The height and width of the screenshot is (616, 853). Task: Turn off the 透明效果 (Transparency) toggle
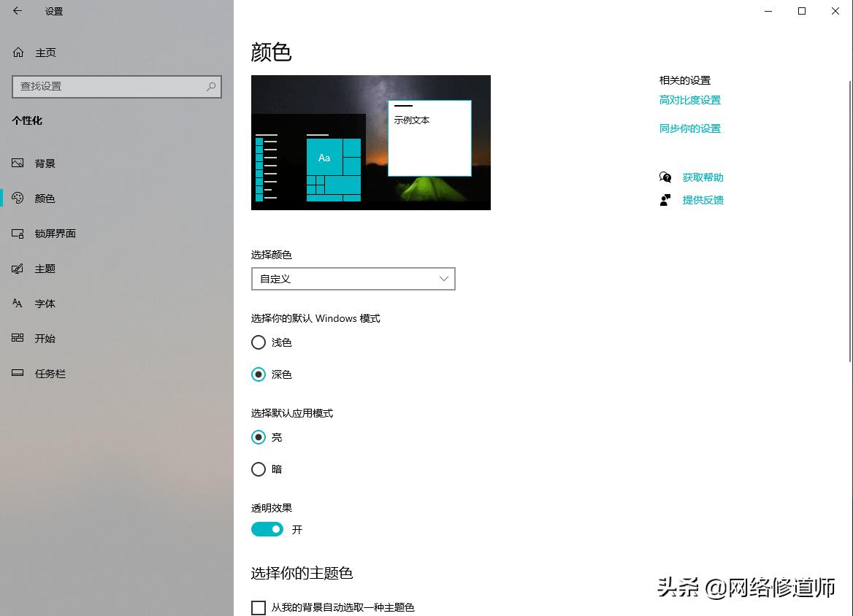click(x=267, y=528)
